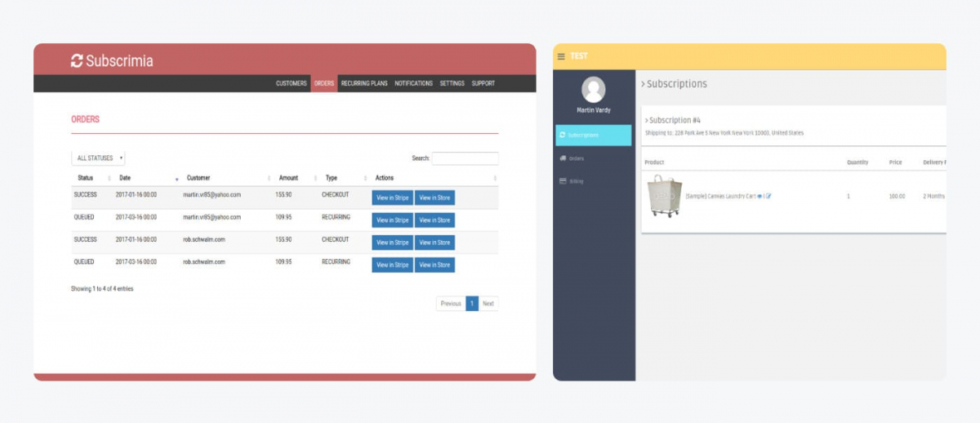
Task: Open the SUPPORT tab
Action: pyautogui.click(x=483, y=83)
